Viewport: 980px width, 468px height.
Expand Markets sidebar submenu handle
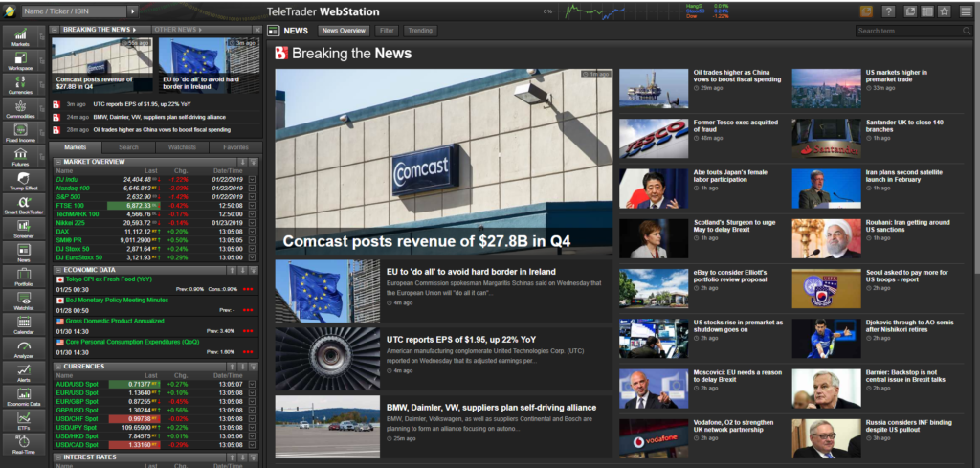click(x=42, y=37)
